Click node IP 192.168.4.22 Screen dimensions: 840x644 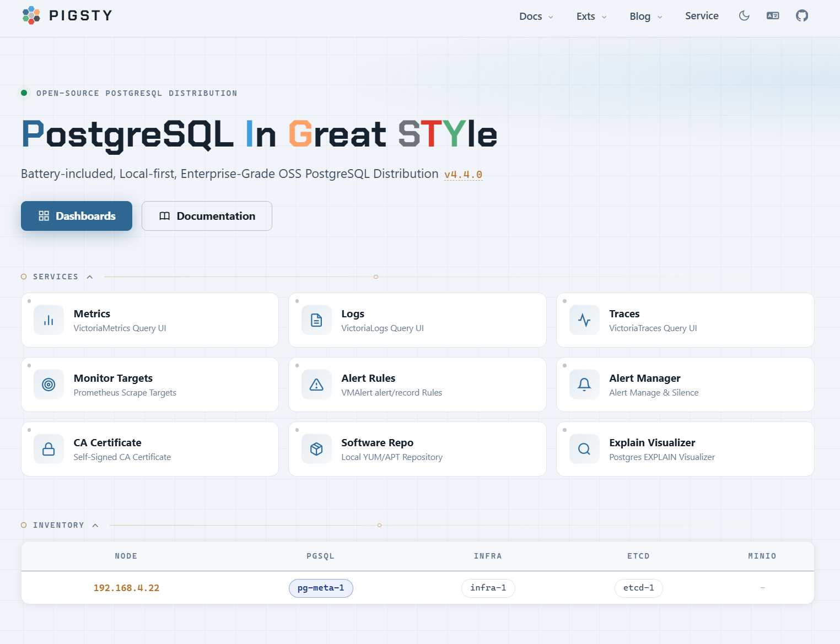coord(126,588)
